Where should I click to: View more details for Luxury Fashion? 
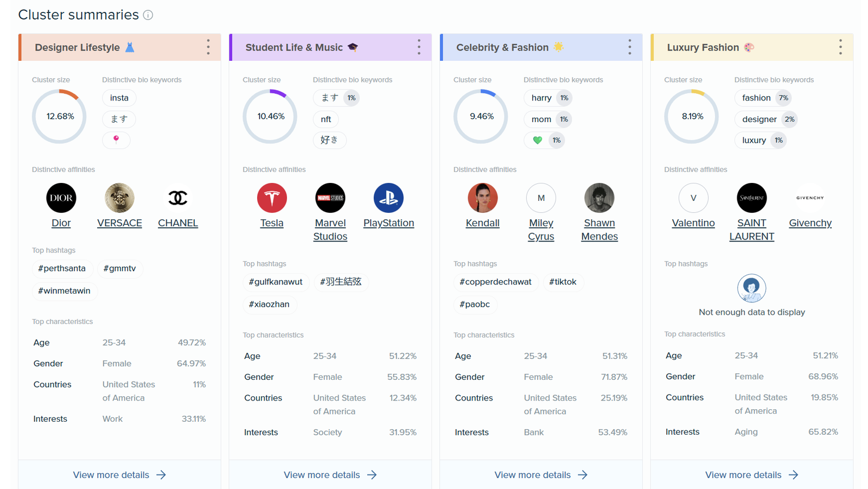click(751, 475)
